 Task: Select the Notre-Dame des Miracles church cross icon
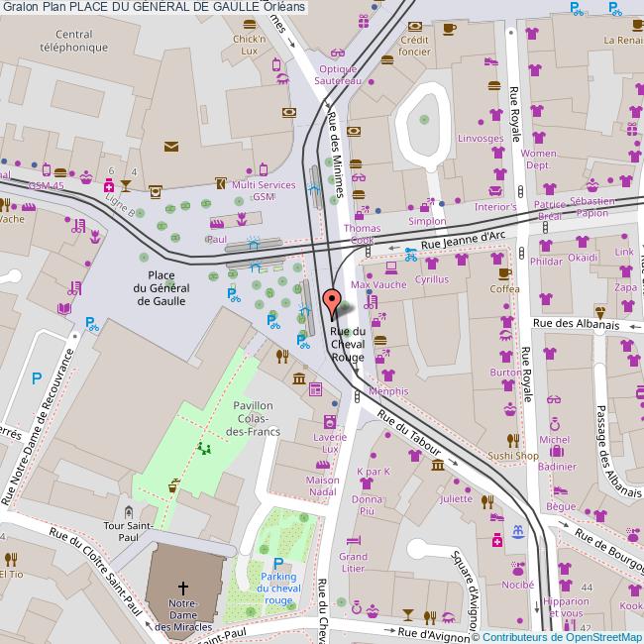point(181,588)
